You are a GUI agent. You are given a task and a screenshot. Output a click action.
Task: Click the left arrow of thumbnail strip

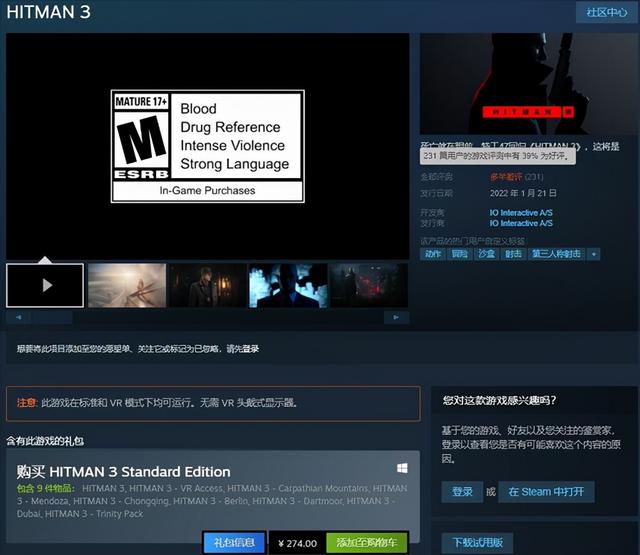[x=18, y=317]
